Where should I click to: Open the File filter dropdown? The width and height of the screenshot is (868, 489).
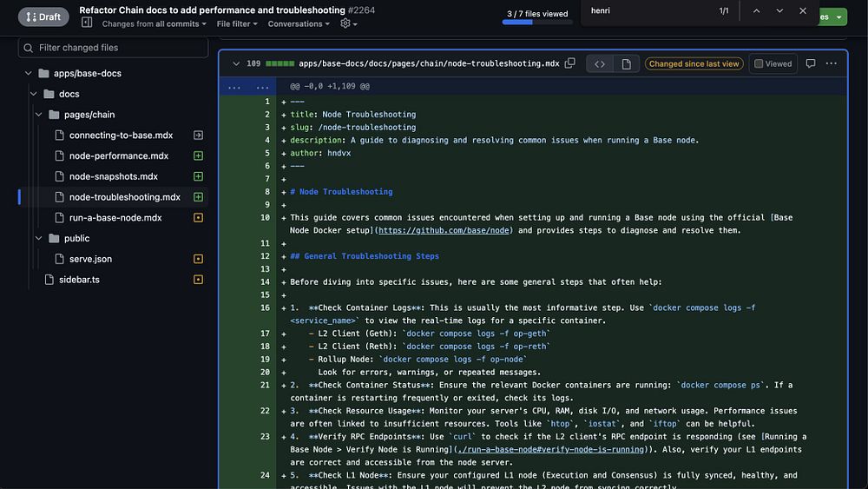click(x=237, y=24)
